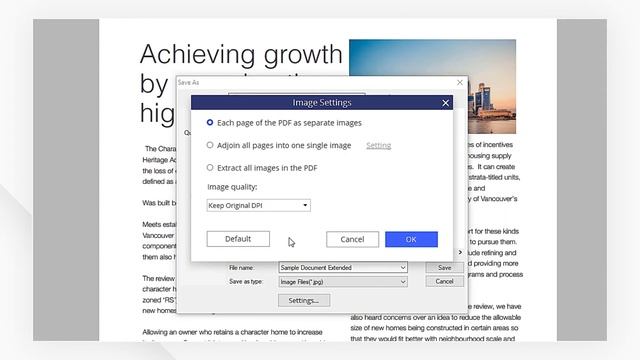Click Save in the Save As window
Image resolution: width=640 pixels, height=360 pixels.
pyautogui.click(x=444, y=268)
